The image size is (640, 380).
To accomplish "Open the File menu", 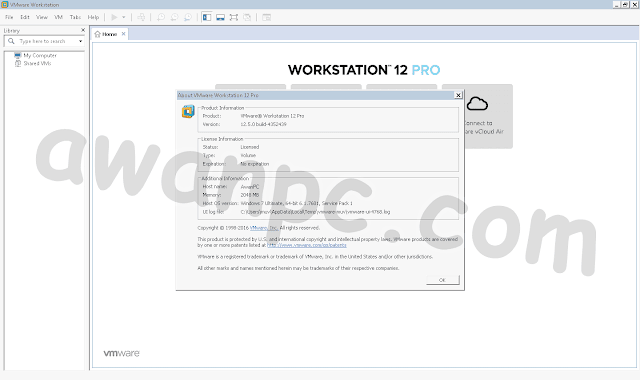I will pyautogui.click(x=9, y=17).
